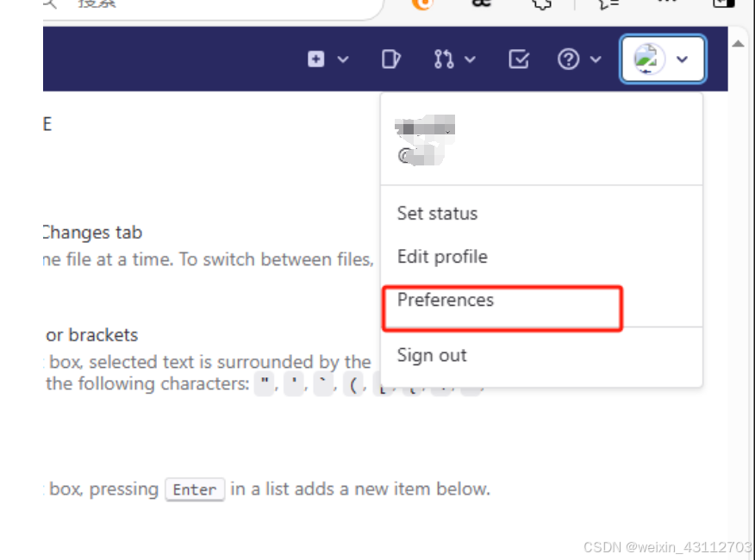Click the single-quote character code chip
Image resolution: width=755 pixels, height=560 pixels.
[x=294, y=383]
